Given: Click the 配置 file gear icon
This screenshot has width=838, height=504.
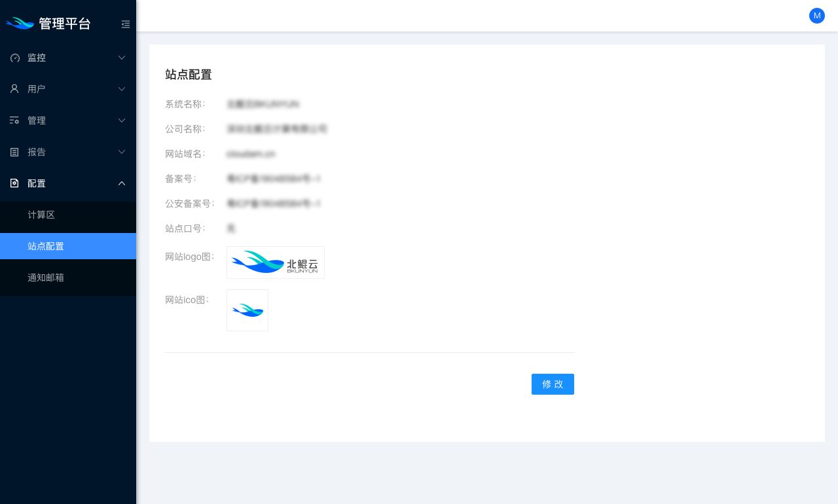Looking at the screenshot, I should pyautogui.click(x=14, y=183).
